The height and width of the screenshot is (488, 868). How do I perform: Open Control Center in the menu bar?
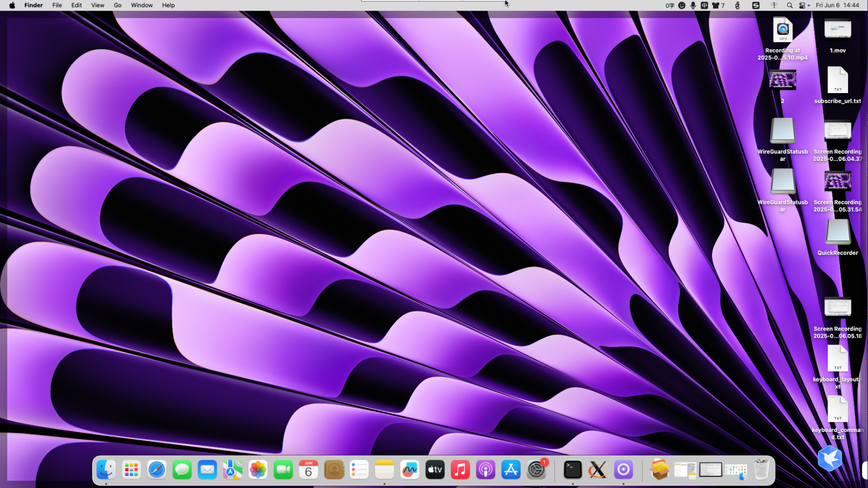click(802, 5)
